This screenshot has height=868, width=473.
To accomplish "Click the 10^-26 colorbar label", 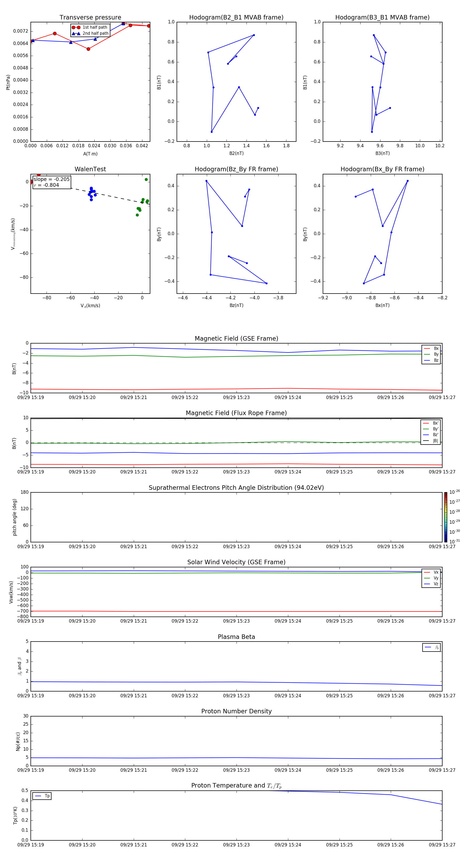I will pos(455,492).
